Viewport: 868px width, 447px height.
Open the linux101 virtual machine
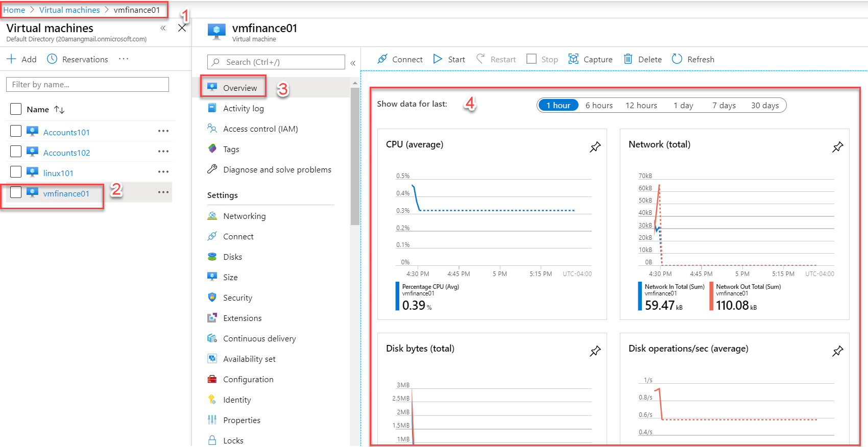pyautogui.click(x=58, y=173)
